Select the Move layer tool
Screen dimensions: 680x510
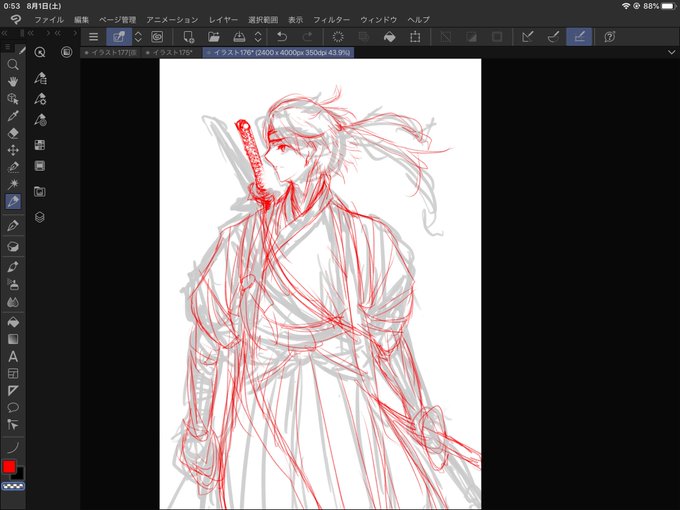pos(13,150)
